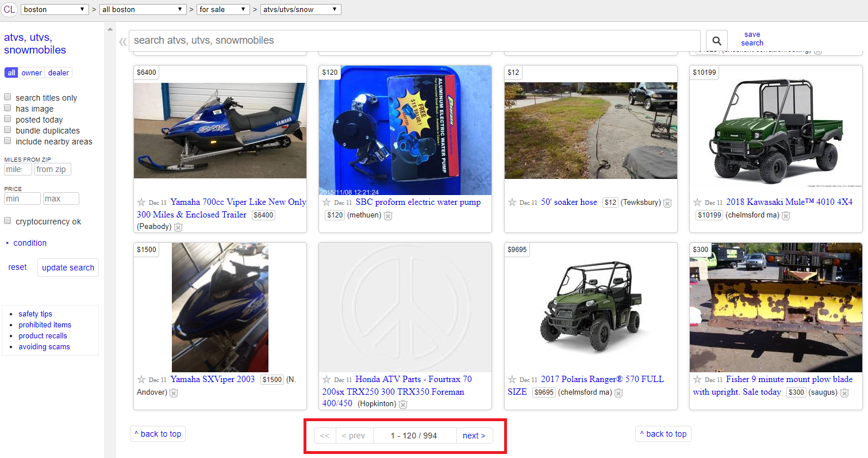Switch to dealer listings tab

[59, 72]
